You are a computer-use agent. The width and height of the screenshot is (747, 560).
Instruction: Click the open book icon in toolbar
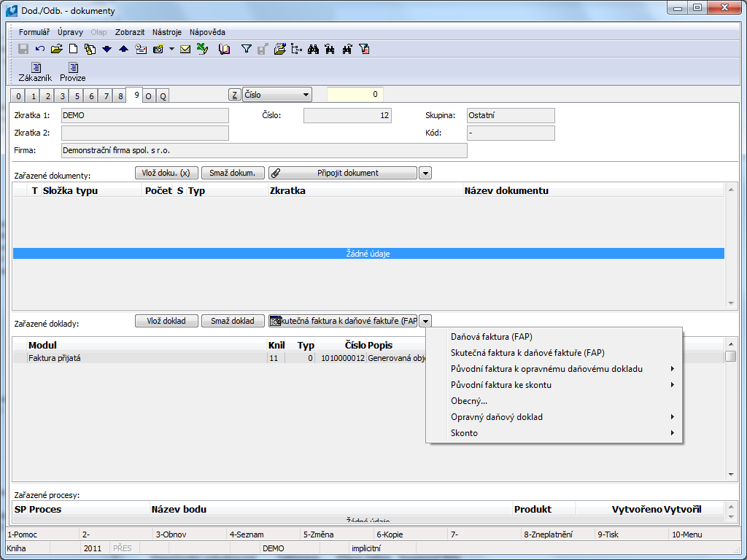click(224, 50)
